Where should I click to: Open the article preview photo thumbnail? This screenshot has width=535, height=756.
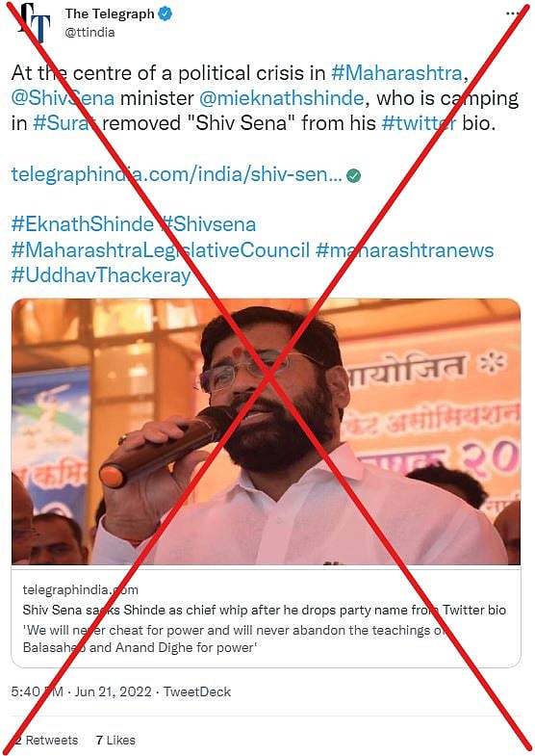(x=266, y=432)
